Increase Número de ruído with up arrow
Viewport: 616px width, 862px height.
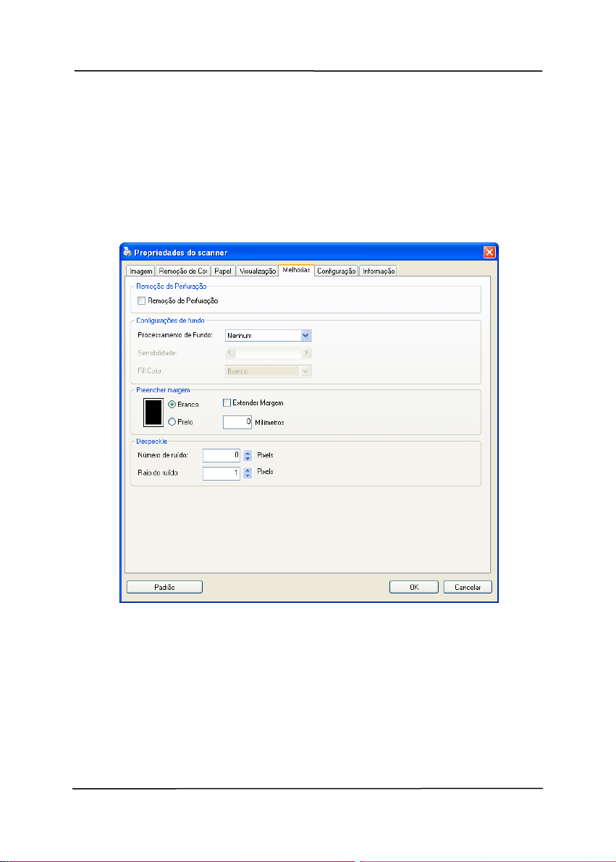[x=248, y=452]
